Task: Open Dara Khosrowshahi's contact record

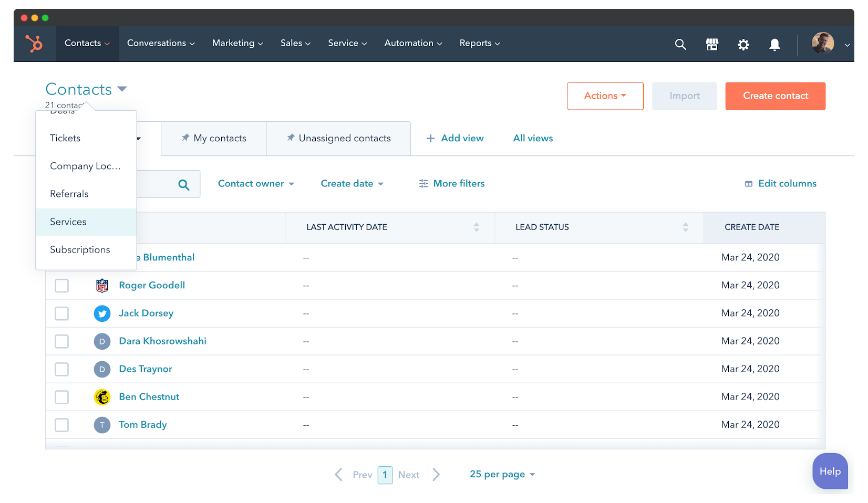Action: (162, 341)
